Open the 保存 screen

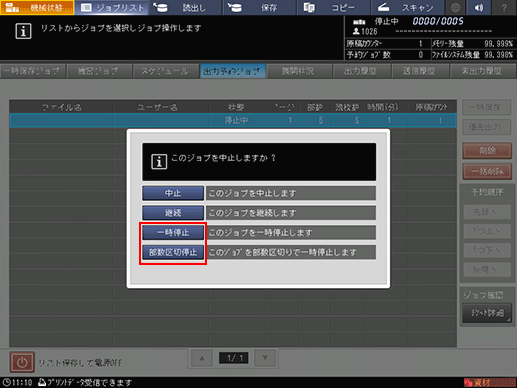pyautogui.click(x=259, y=7)
